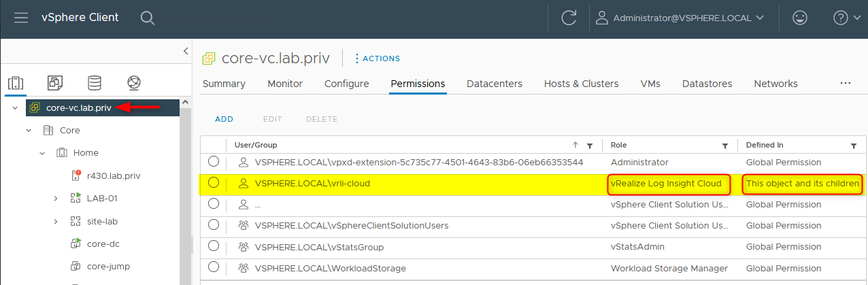
Task: Click the EDIT permission button
Action: (x=272, y=119)
